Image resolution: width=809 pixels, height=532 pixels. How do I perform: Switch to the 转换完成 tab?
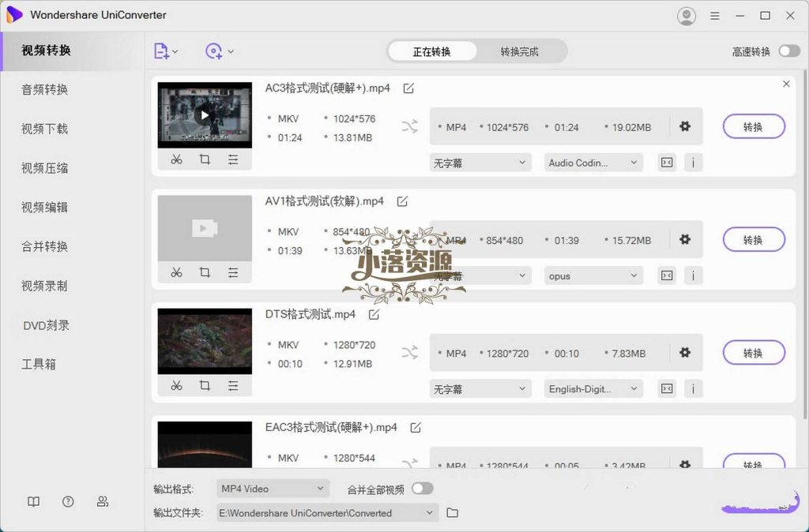coord(520,51)
